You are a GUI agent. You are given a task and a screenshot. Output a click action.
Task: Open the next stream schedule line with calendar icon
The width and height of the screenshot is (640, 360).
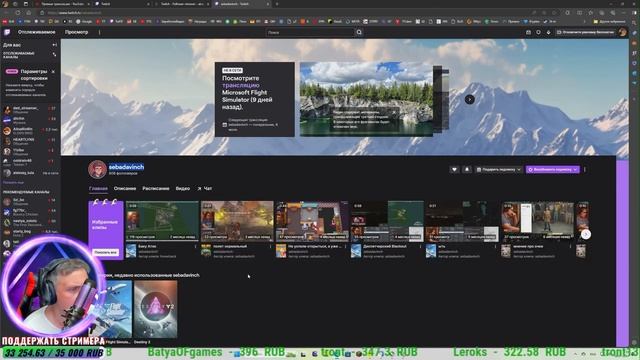point(251,124)
